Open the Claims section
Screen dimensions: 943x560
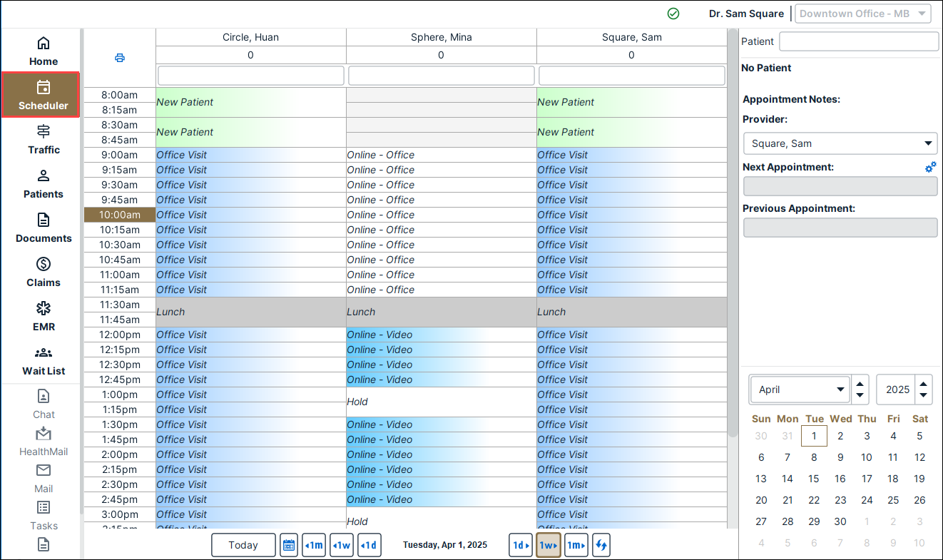coord(43,273)
